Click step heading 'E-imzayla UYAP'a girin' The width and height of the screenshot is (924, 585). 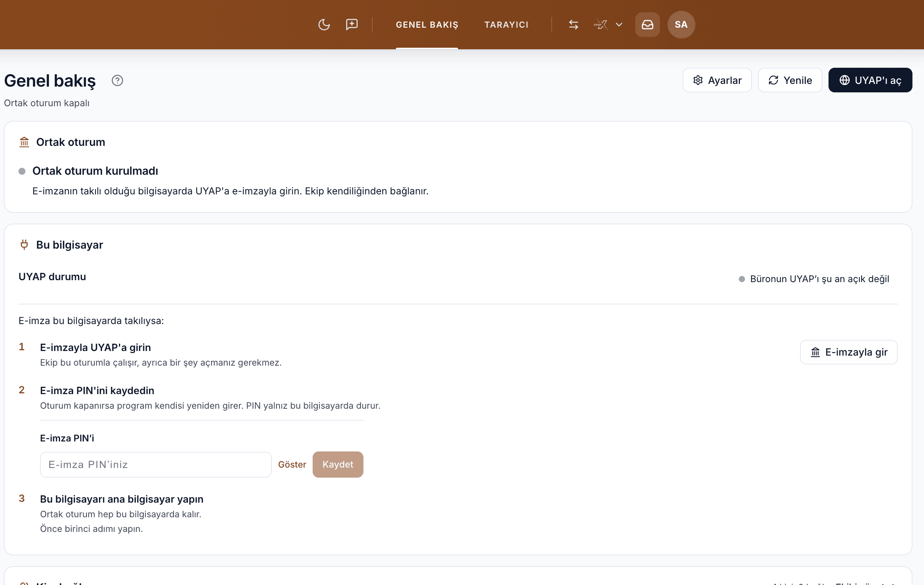click(95, 348)
